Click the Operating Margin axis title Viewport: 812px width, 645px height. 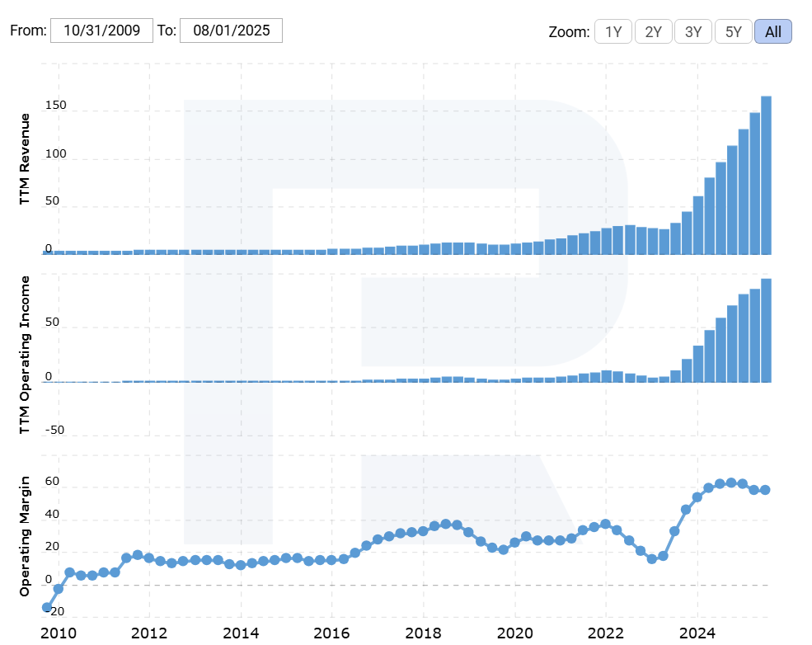coord(25,536)
